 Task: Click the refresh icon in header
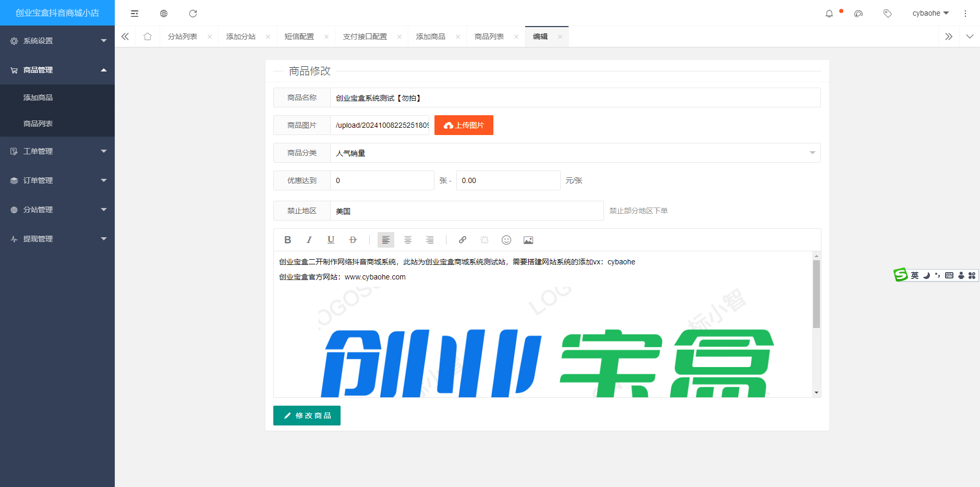(x=193, y=14)
